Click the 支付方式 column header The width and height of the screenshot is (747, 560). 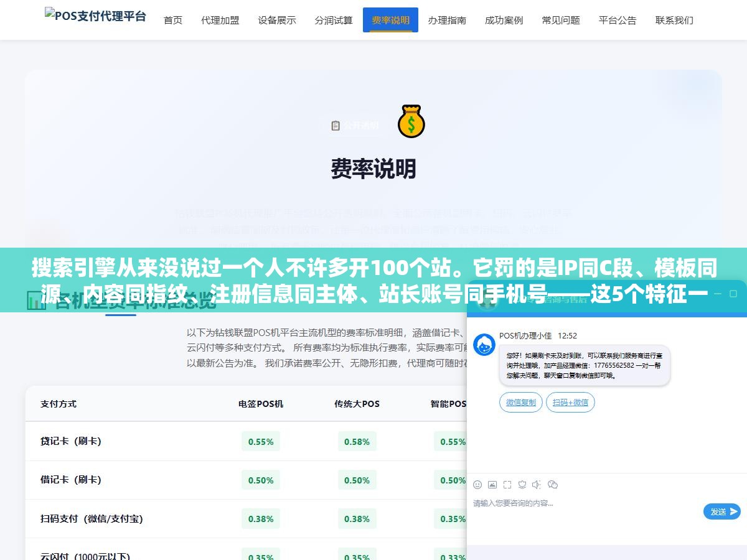tap(59, 404)
